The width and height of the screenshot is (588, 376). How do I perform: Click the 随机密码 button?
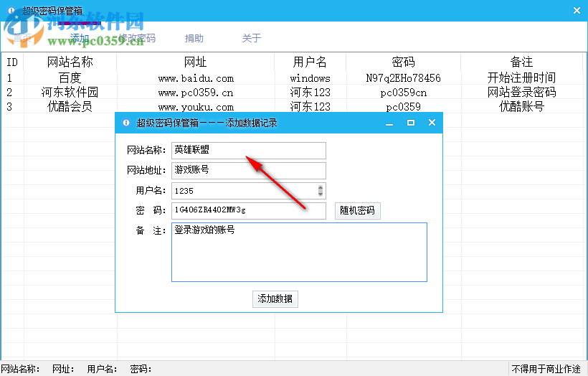pyautogui.click(x=357, y=210)
